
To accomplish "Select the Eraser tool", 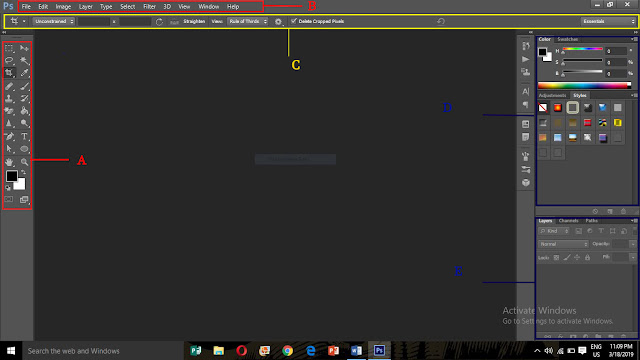I will pyautogui.click(x=9, y=111).
